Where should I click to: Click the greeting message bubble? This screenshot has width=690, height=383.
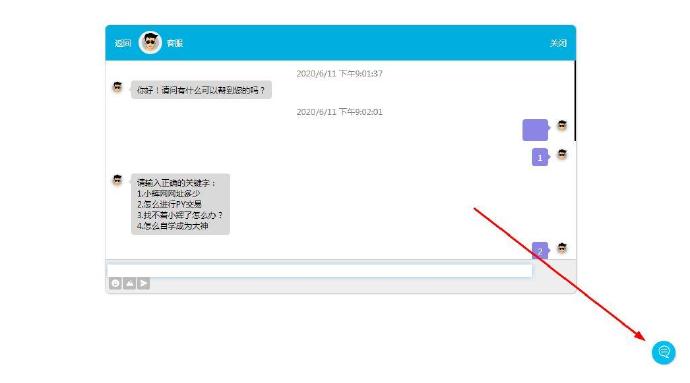(201, 90)
